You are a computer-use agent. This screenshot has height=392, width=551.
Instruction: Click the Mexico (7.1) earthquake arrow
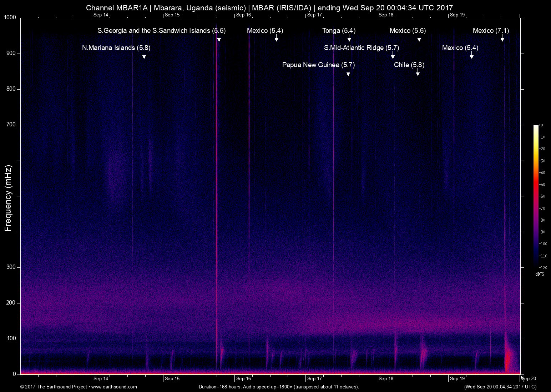click(503, 40)
